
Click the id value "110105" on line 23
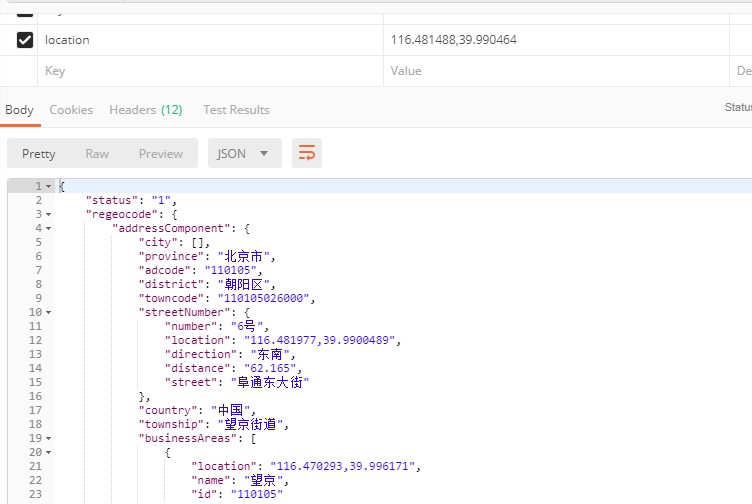257,494
